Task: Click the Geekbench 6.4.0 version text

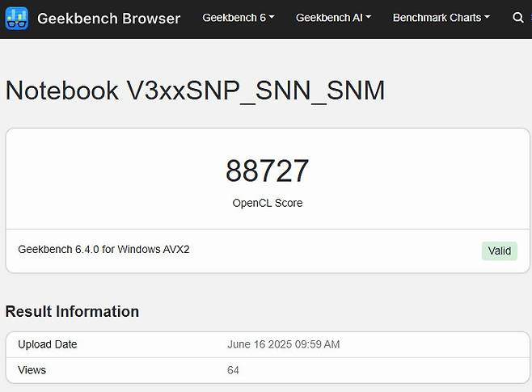Action: (58, 250)
